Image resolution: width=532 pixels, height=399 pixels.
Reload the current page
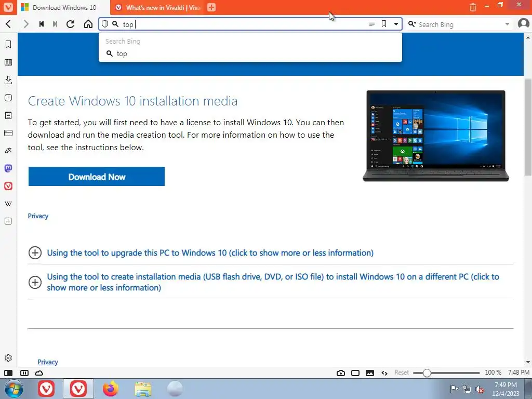click(x=70, y=24)
